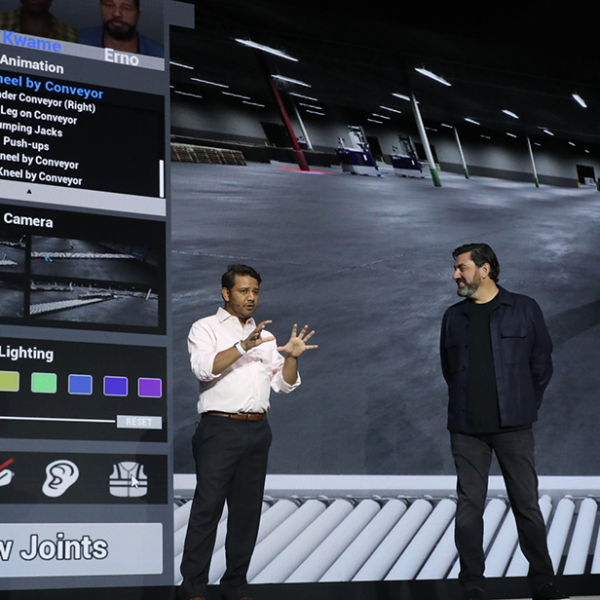Click the Animation list scrollbar
The image size is (600, 600).
click(x=161, y=178)
